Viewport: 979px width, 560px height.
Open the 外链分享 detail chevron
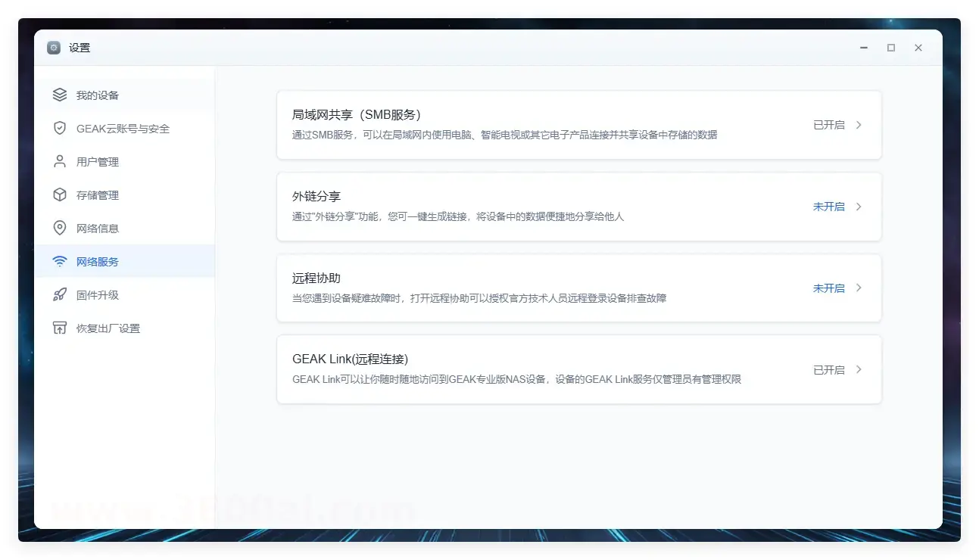pyautogui.click(x=859, y=206)
